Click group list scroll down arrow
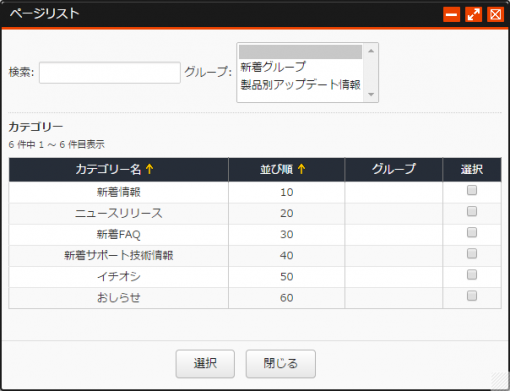This screenshot has height=391, width=510. (x=371, y=94)
